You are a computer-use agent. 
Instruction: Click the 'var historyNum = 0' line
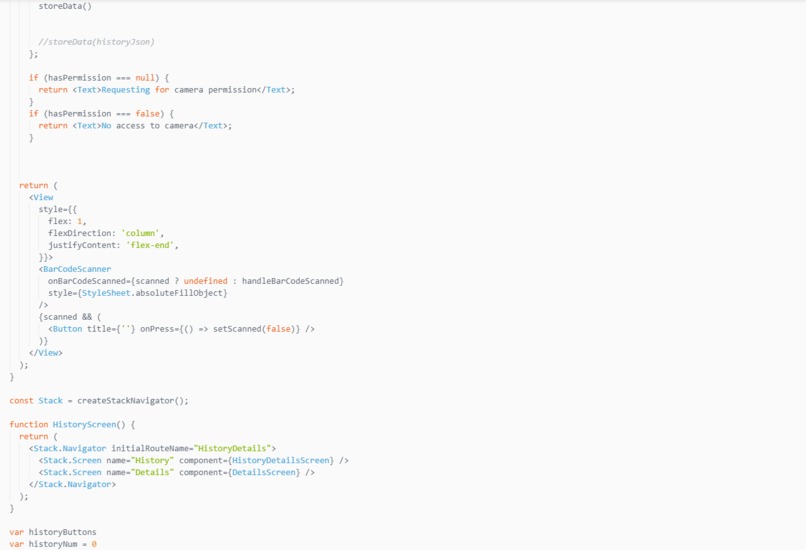coord(53,544)
